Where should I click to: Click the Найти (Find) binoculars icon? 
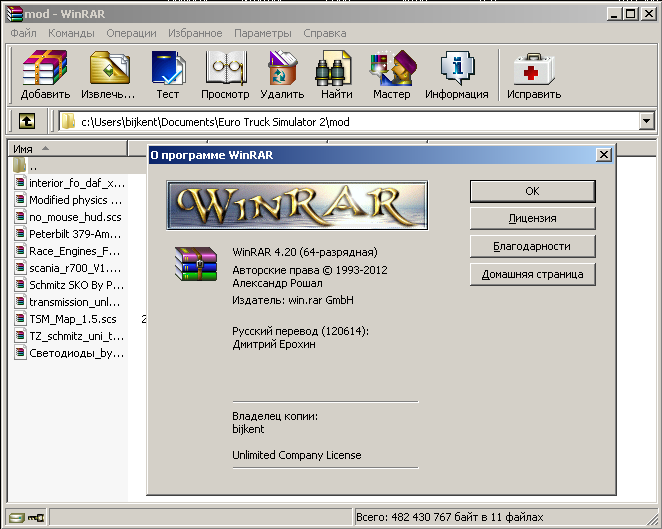point(336,74)
